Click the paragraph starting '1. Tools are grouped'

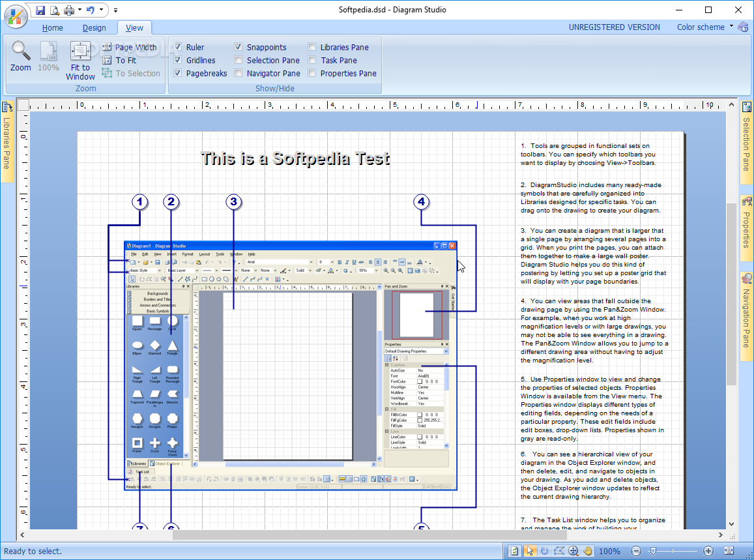588,154
